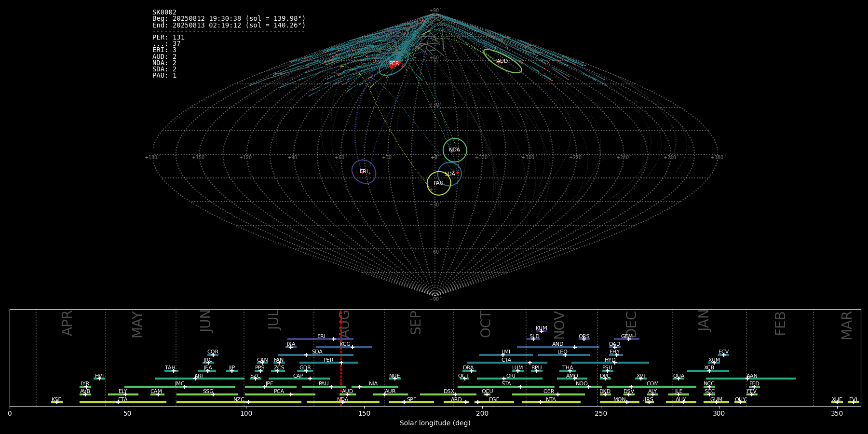Click the '...: 37' sporadic count in legend
868x434 pixels.
pyautogui.click(x=166, y=44)
